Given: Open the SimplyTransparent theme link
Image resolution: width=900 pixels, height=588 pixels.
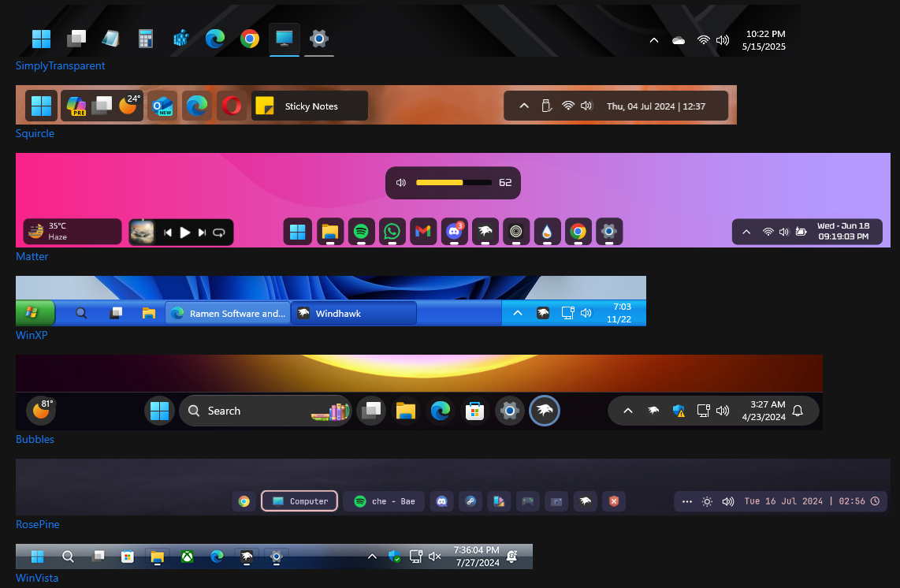Looking at the screenshot, I should point(60,65).
